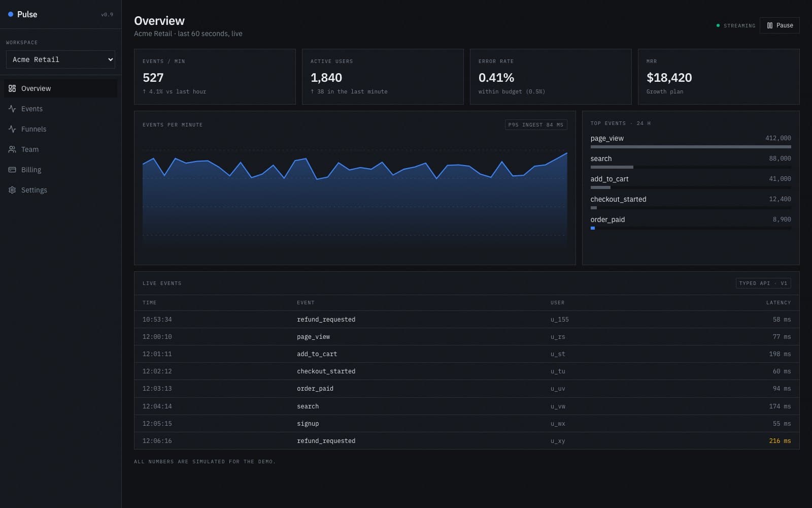Click order_paid in the live events table
Image resolution: width=812 pixels, height=508 pixels.
pyautogui.click(x=315, y=389)
